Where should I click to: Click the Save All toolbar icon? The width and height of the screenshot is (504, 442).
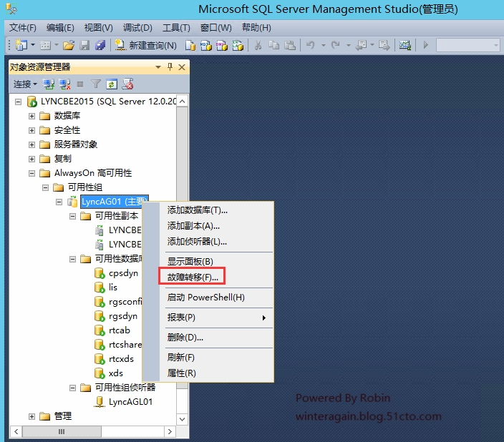click(100, 45)
